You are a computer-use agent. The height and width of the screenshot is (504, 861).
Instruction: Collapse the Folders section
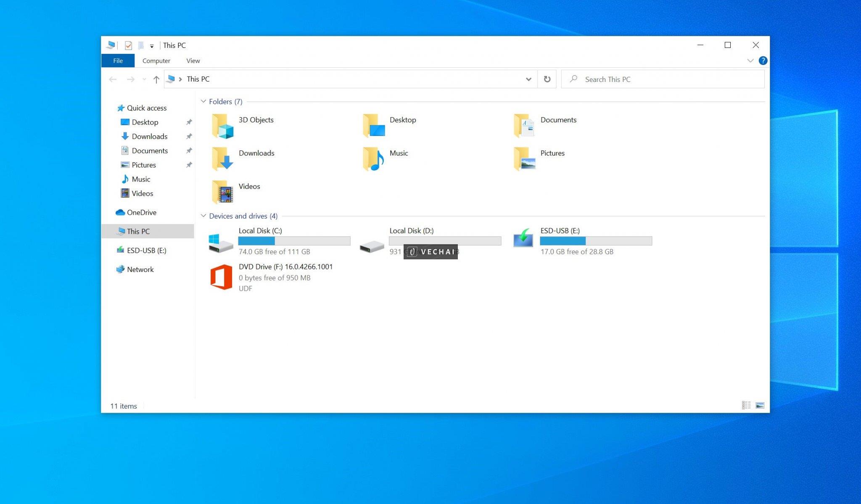tap(203, 101)
